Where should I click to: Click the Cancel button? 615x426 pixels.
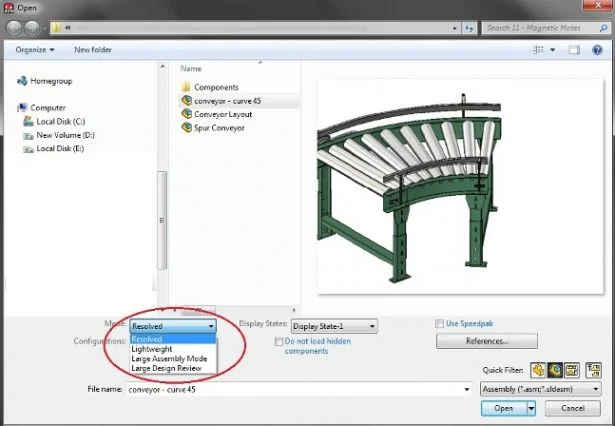click(x=573, y=408)
